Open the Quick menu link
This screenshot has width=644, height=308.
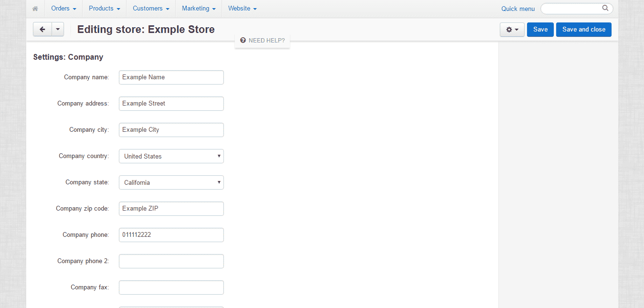click(x=518, y=9)
